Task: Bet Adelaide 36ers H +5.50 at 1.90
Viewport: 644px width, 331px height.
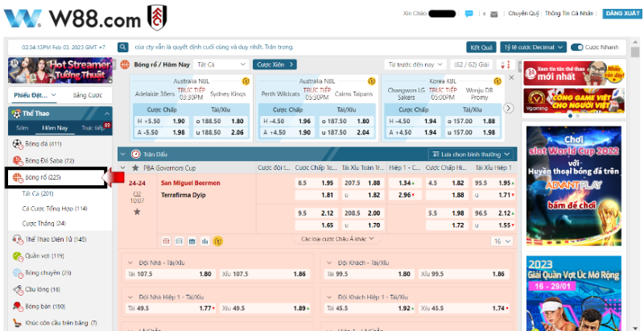Action: click(162, 121)
